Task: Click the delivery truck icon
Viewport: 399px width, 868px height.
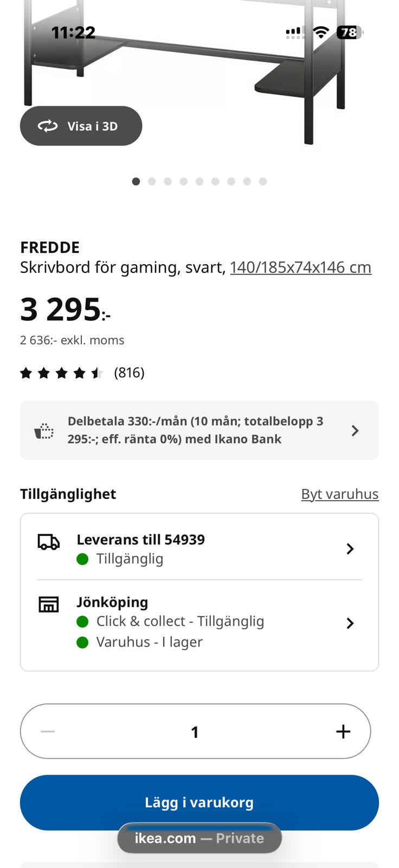Action: (x=48, y=542)
